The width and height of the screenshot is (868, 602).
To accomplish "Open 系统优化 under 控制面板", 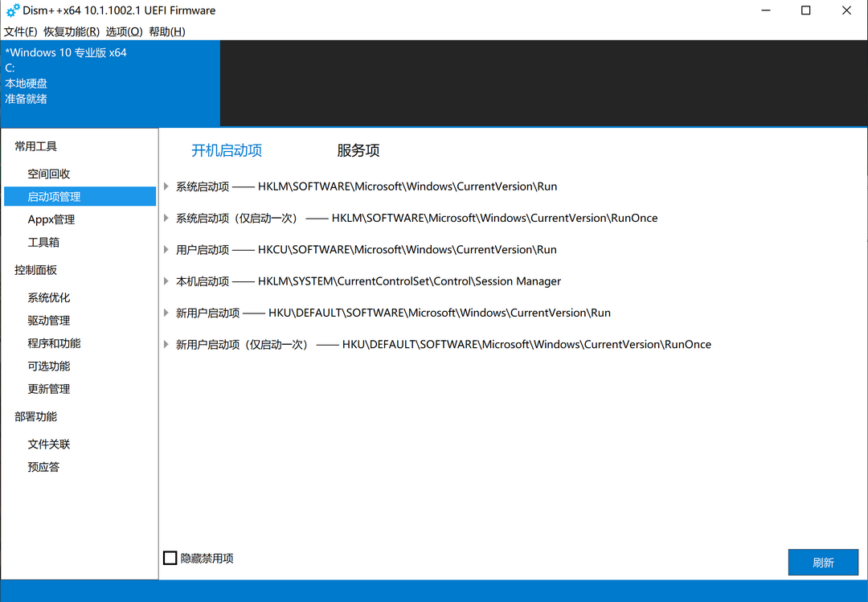I will point(49,297).
